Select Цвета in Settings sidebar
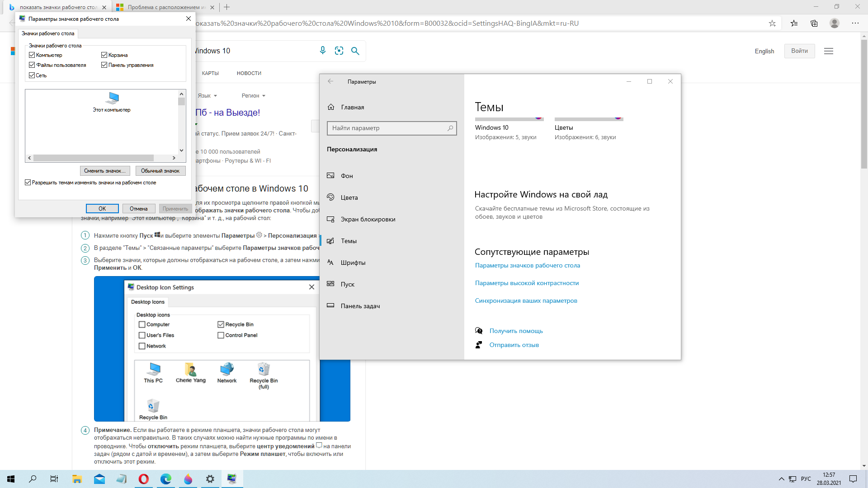Viewport: 868px width, 488px height. [x=392, y=197]
